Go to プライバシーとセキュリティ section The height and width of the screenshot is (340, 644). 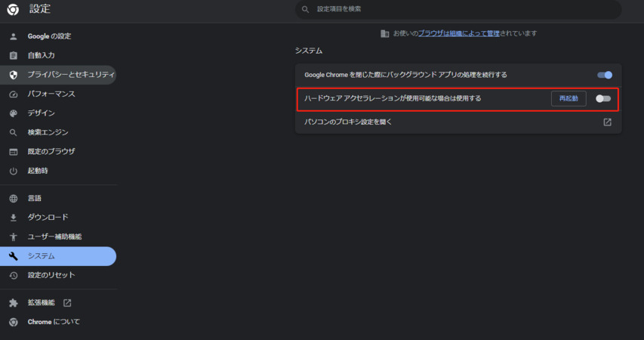point(58,74)
